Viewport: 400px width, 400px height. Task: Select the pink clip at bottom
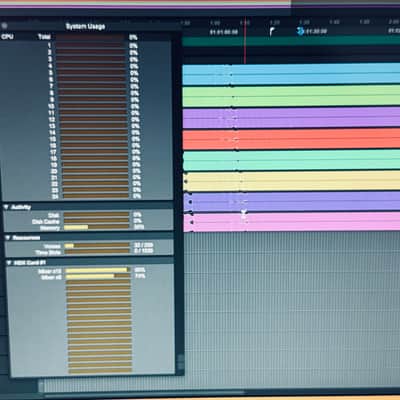pos(292,222)
